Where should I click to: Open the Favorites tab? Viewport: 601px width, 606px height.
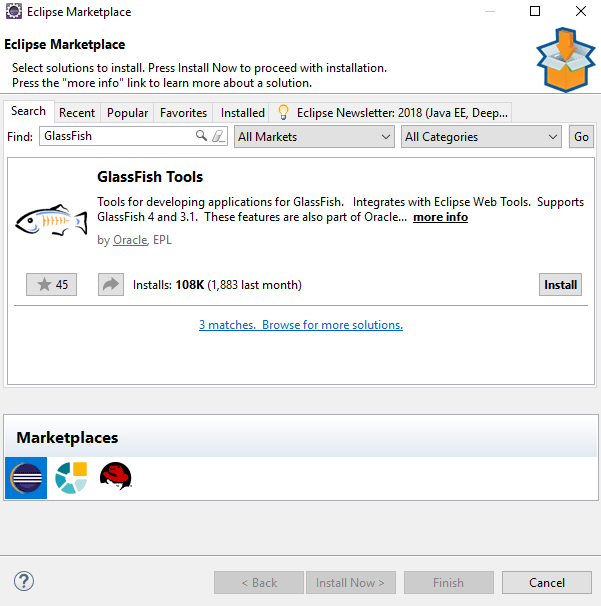pos(184,113)
